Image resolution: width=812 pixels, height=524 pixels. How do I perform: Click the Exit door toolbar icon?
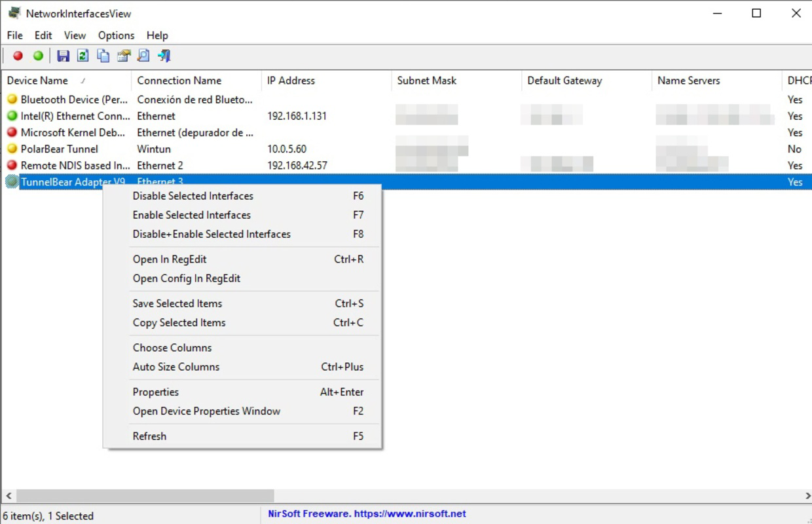(x=164, y=56)
